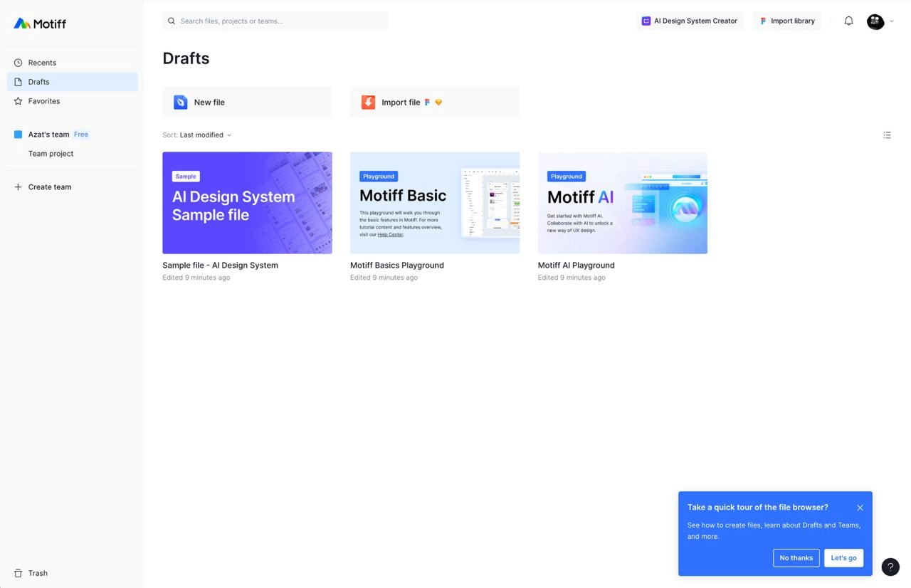Decline the tour with No thanks
Viewport: 911px width, 588px height.
(x=796, y=558)
